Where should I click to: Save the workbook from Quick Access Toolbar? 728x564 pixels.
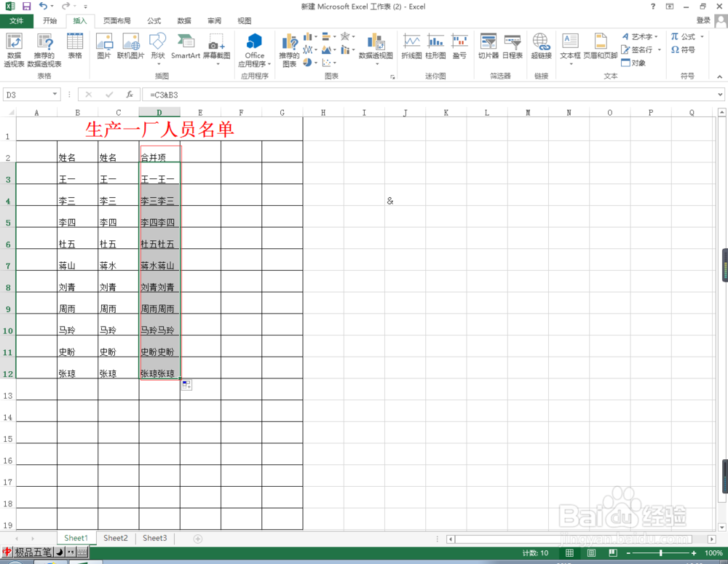pos(26,7)
